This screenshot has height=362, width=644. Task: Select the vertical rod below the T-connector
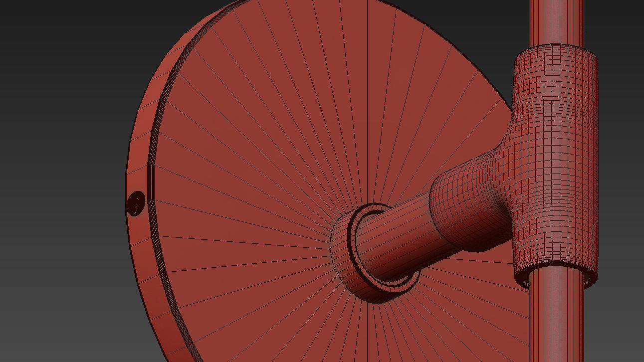coord(557,314)
